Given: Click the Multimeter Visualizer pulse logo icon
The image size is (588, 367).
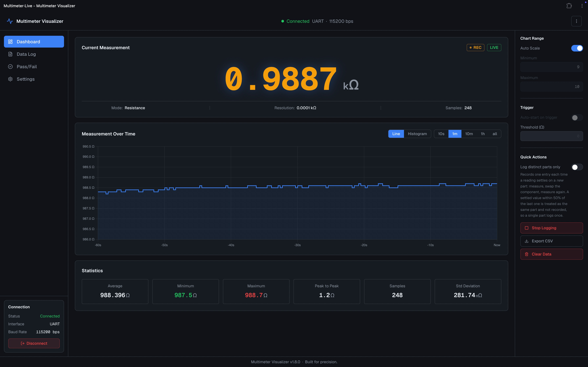Looking at the screenshot, I should (x=10, y=21).
